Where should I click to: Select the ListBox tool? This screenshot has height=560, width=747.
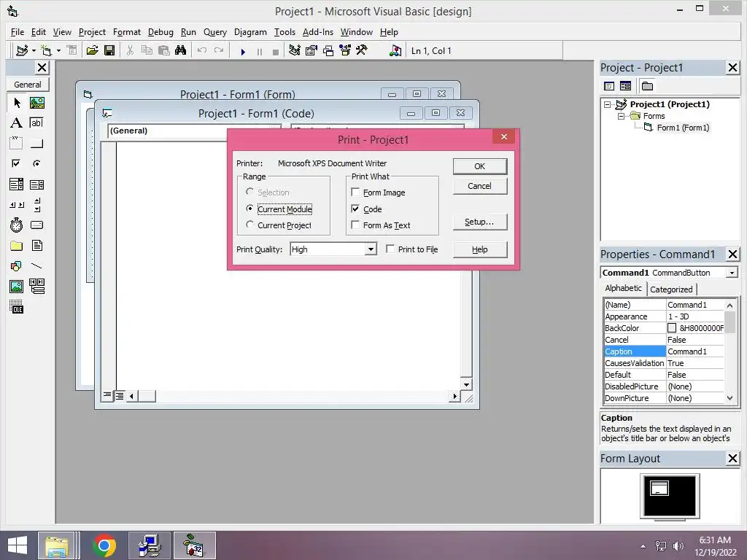(x=36, y=184)
